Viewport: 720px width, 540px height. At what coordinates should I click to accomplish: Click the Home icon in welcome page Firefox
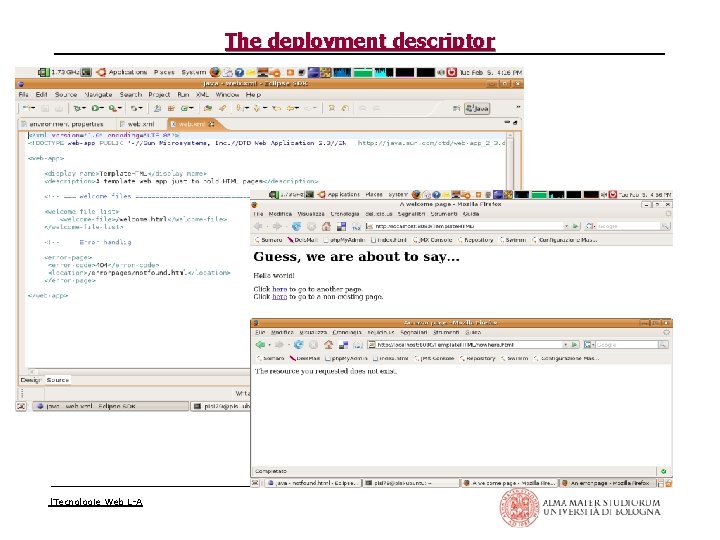coord(326,226)
